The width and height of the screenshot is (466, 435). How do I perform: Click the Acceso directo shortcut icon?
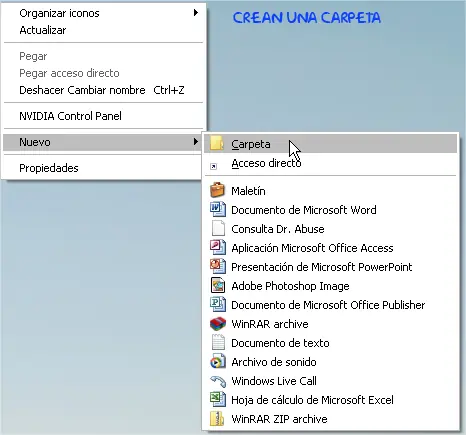[214, 166]
